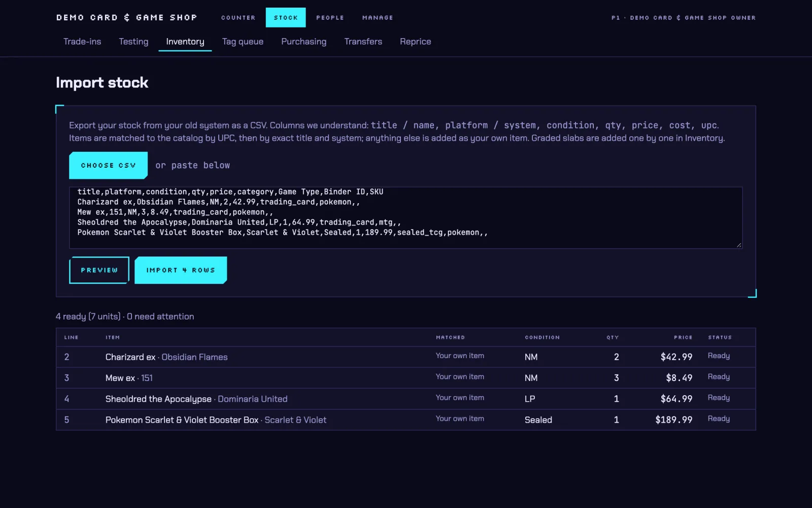Click quantity 3 in Mew ex row
The width and height of the screenshot is (812, 508).
tap(616, 378)
